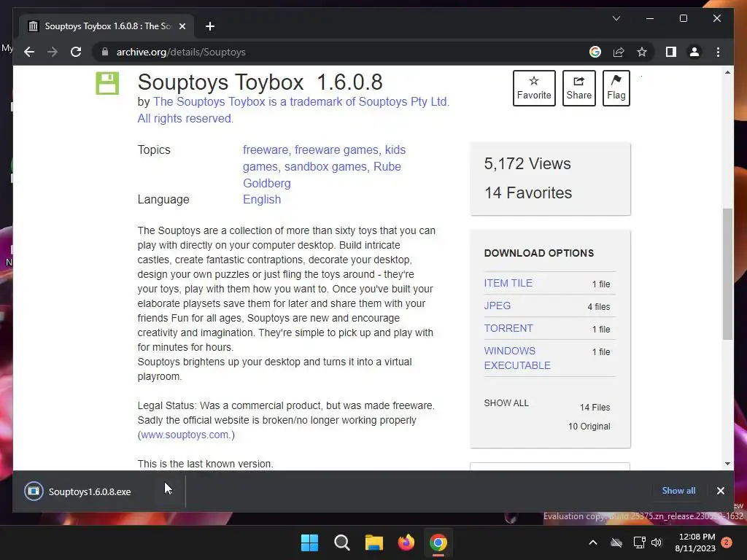Open the sandbox games topic link
Screen dimensions: 747x560
[325, 167]
